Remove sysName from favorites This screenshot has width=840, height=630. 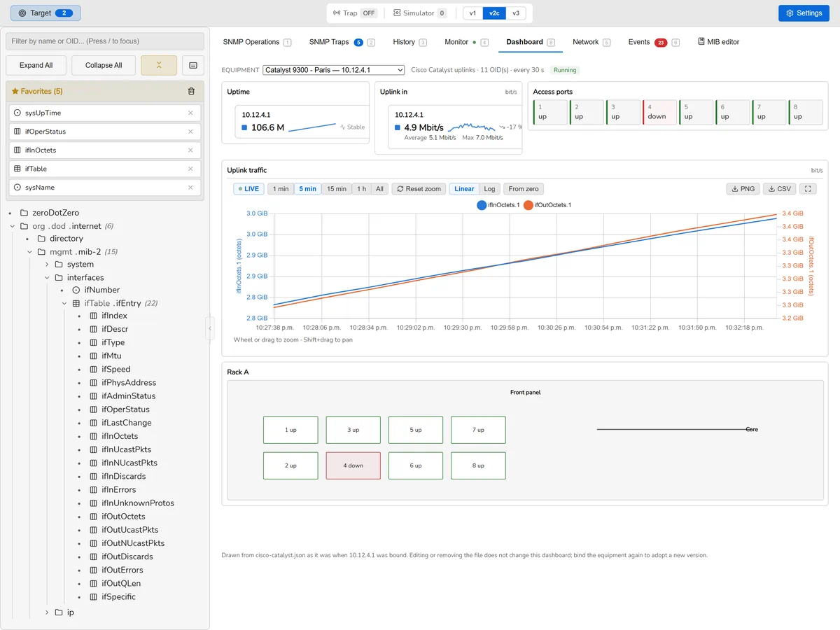[x=190, y=188]
